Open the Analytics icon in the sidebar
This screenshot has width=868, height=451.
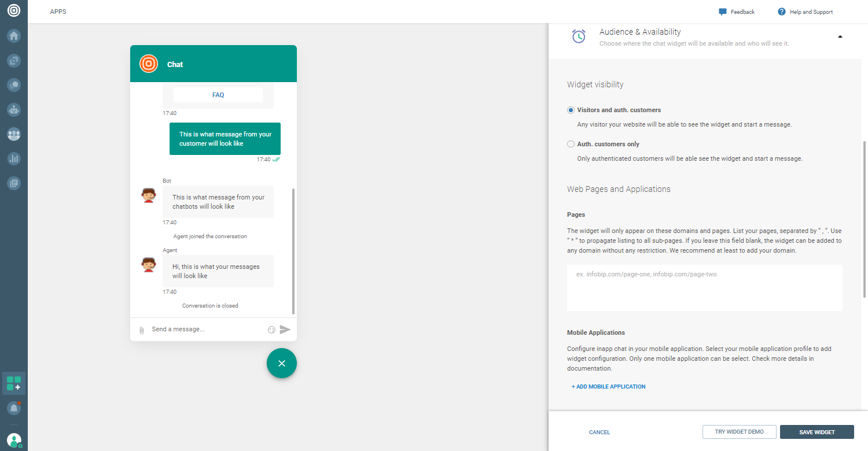(14, 158)
